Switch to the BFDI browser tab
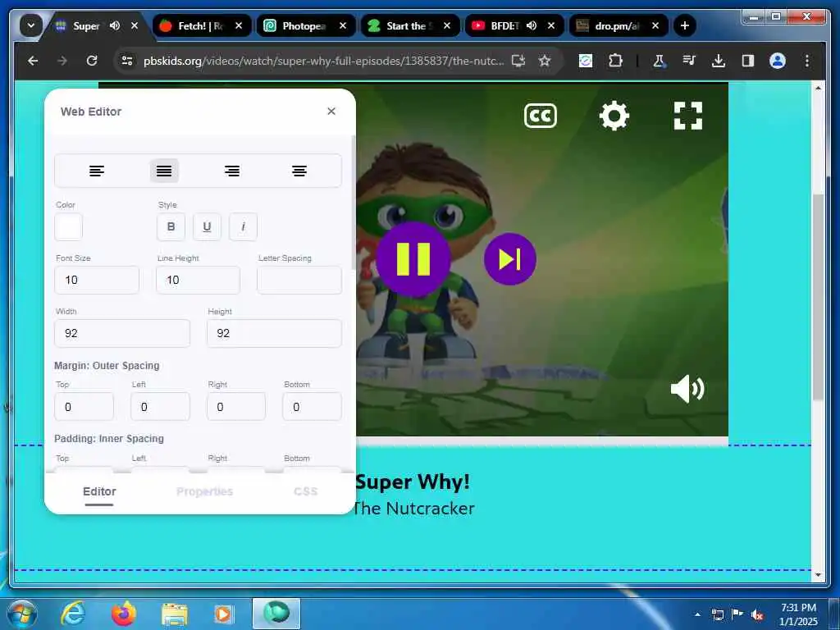This screenshot has width=840, height=630. click(x=504, y=25)
